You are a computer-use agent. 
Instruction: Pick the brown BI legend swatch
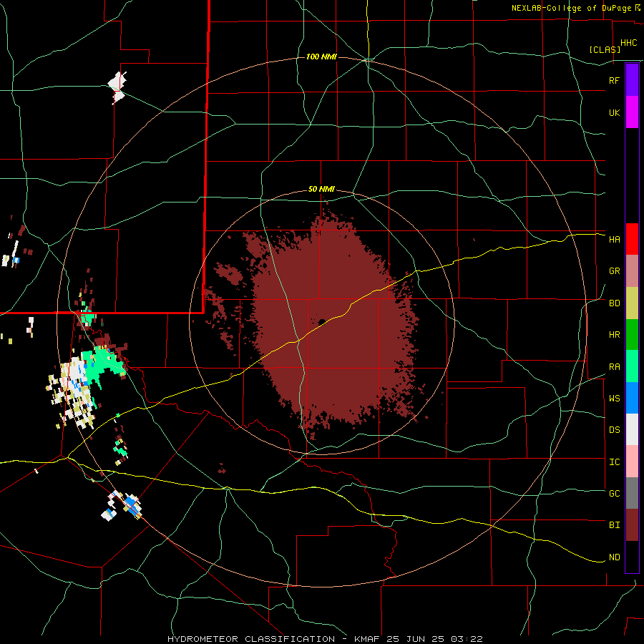(632, 525)
